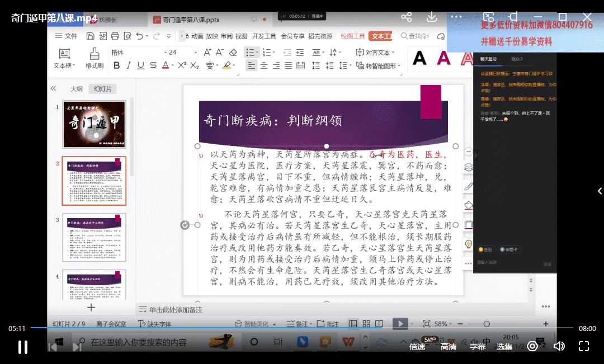Screen dimensions: 604x364
Task: Click the undo icon in quick toolbar
Action: 140,36
